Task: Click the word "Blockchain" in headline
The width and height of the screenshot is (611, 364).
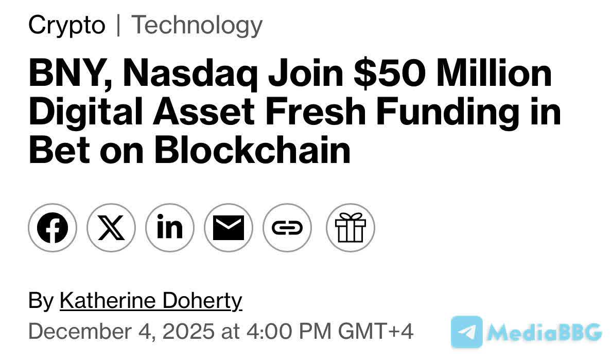Action: coord(252,151)
